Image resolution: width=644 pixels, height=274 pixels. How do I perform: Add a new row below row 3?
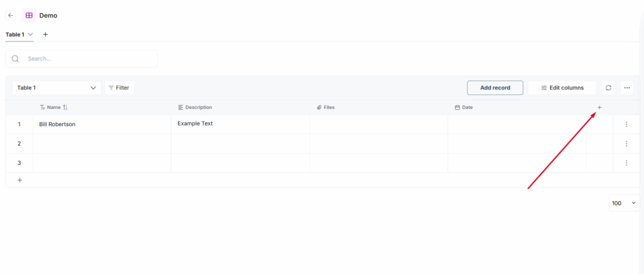(19, 180)
